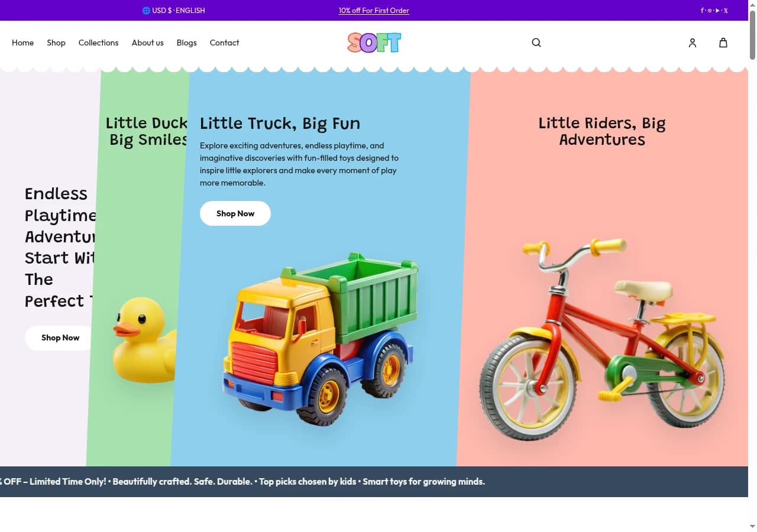Follow the 10% off For First Order link

point(374,11)
